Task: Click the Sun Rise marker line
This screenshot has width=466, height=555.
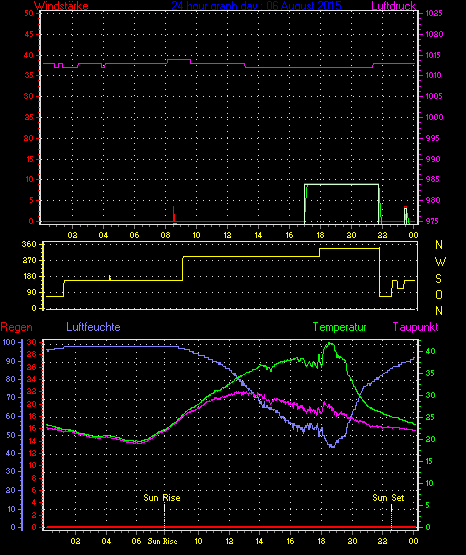Action: [165, 516]
